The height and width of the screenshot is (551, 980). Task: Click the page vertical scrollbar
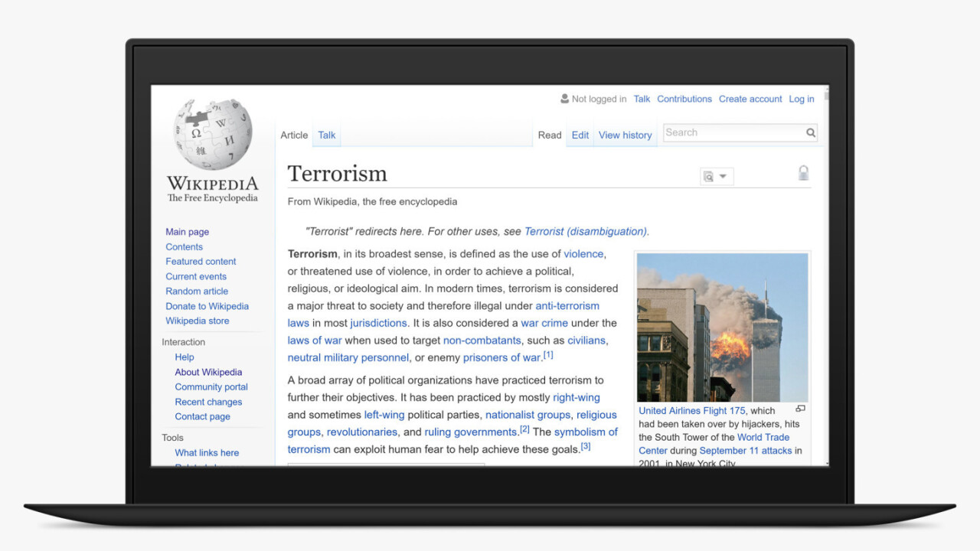coord(825,275)
